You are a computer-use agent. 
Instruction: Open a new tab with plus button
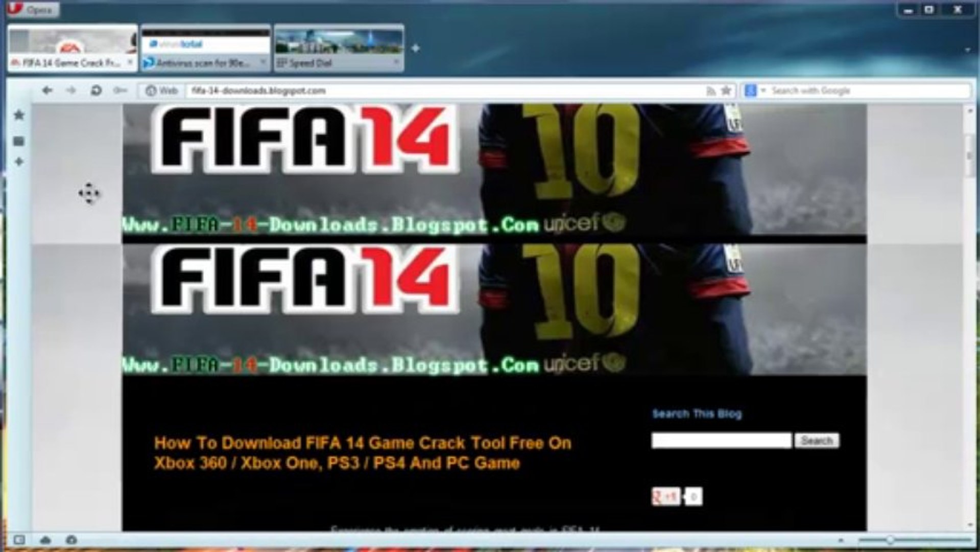[416, 48]
